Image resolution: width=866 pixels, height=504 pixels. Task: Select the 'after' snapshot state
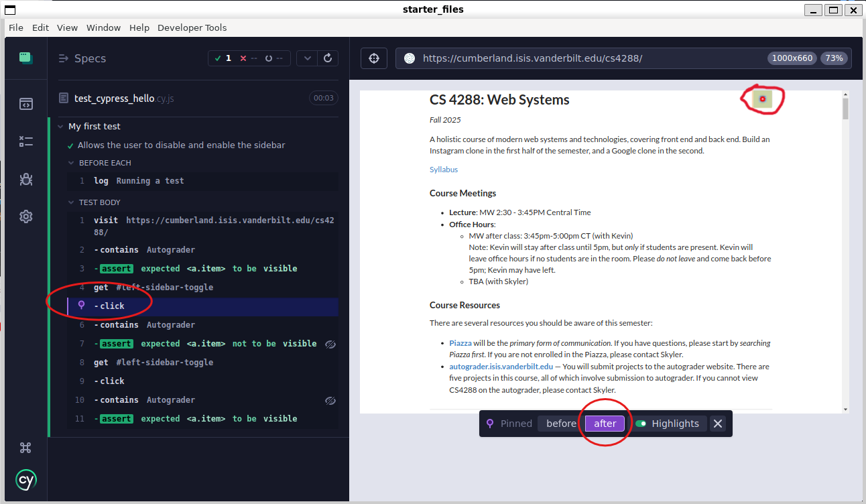605,424
